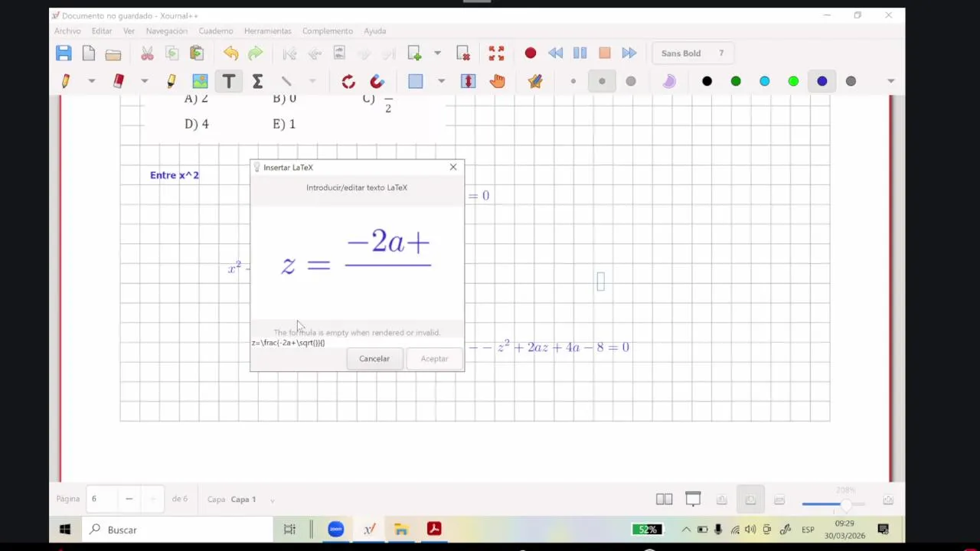Click the Paste clipboard icon

click(197, 54)
